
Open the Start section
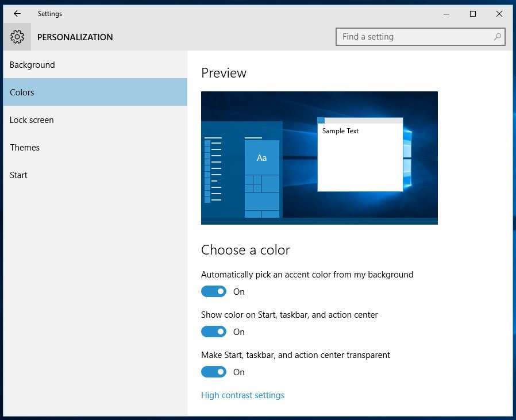pyautogui.click(x=95, y=175)
